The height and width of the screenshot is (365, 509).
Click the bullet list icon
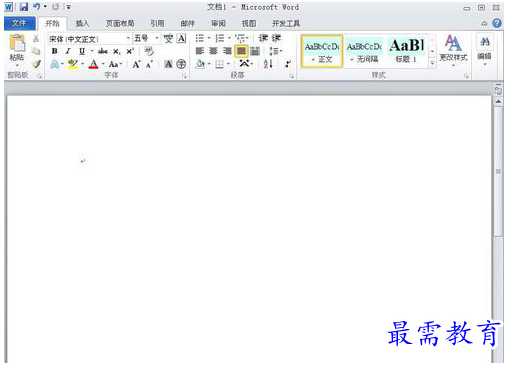[200, 38]
